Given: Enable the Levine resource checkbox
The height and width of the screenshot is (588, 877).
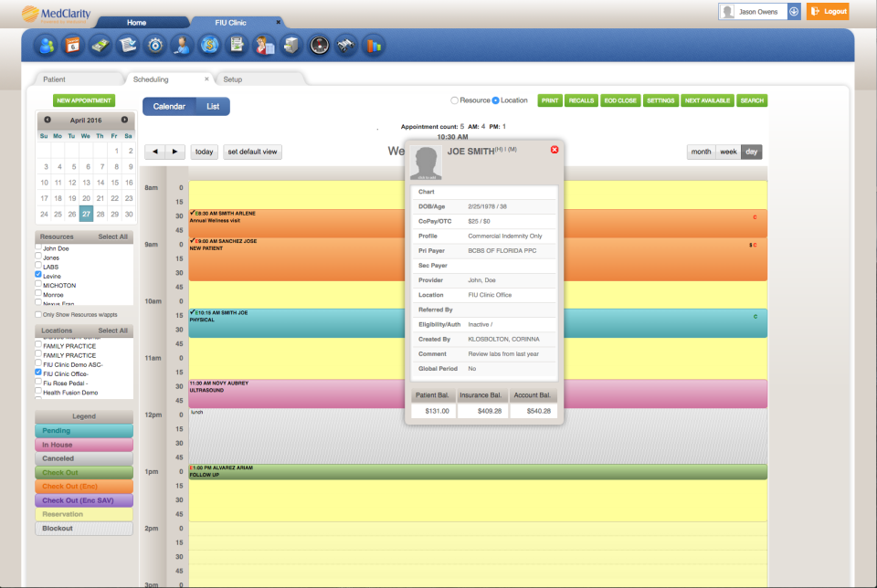Looking at the screenshot, I should 37,276.
